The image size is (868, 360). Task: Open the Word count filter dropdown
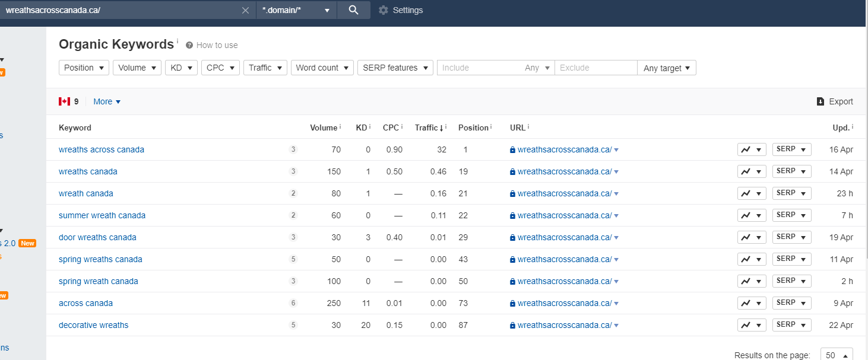(x=322, y=68)
